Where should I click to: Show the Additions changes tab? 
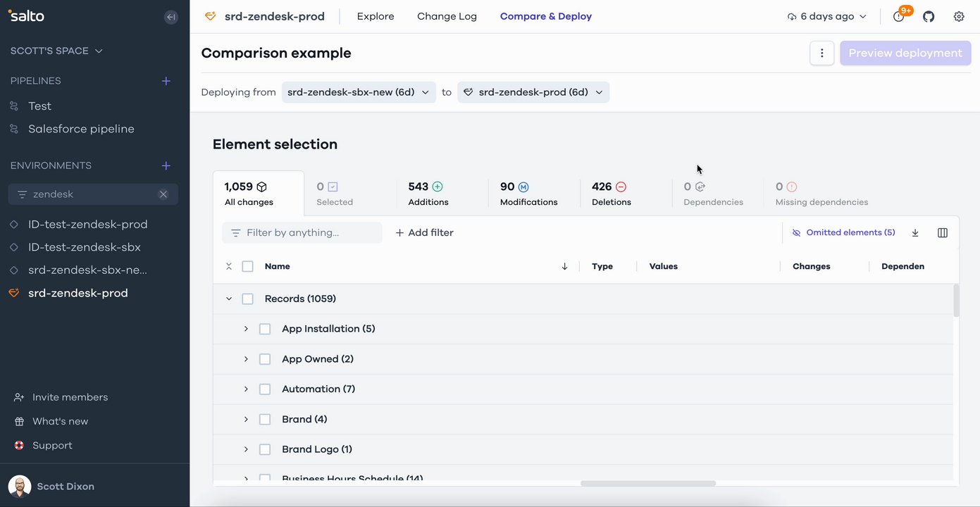click(x=428, y=194)
